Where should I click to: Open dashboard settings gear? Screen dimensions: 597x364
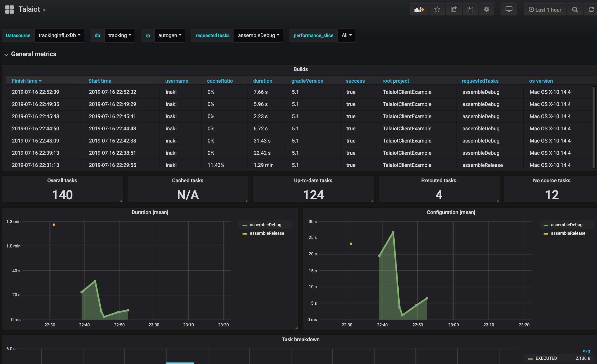tap(486, 10)
